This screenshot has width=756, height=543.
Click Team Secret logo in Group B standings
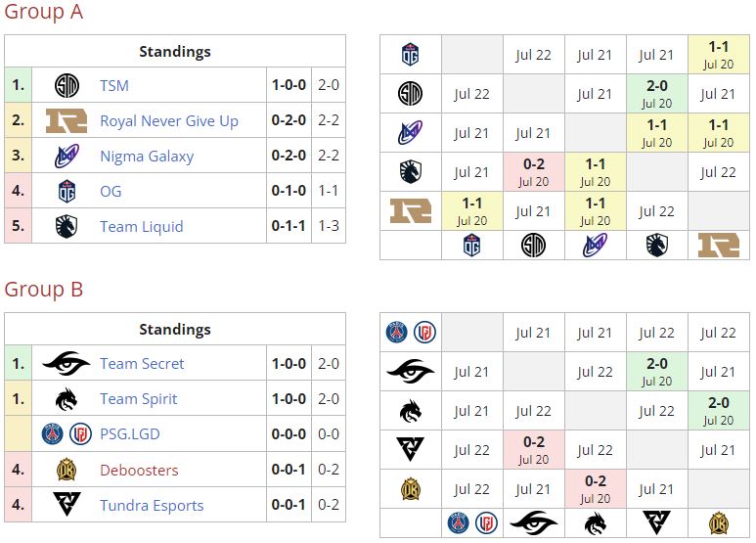click(67, 364)
